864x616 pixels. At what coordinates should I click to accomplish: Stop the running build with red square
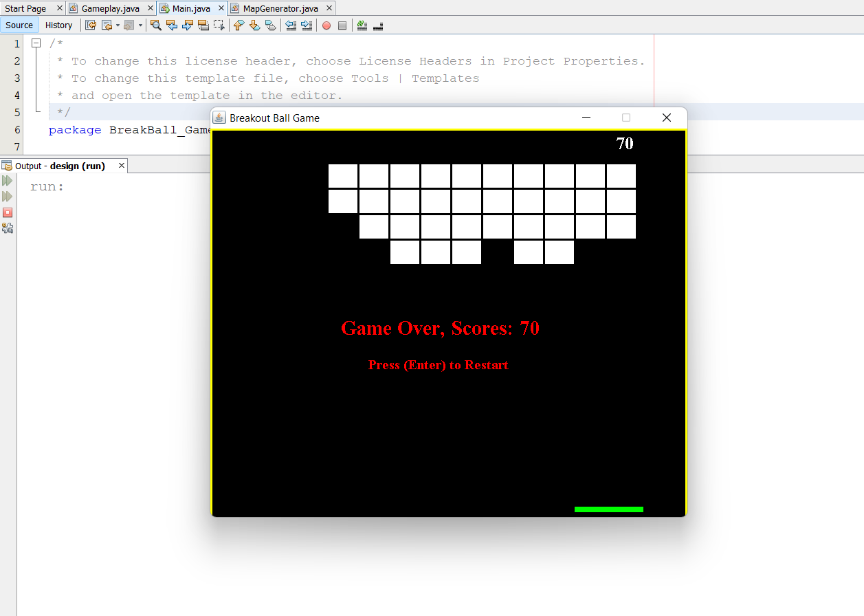pyautogui.click(x=8, y=212)
